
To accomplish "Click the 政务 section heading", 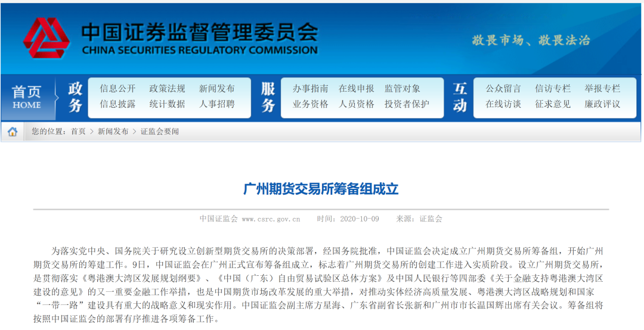I will point(75,97).
